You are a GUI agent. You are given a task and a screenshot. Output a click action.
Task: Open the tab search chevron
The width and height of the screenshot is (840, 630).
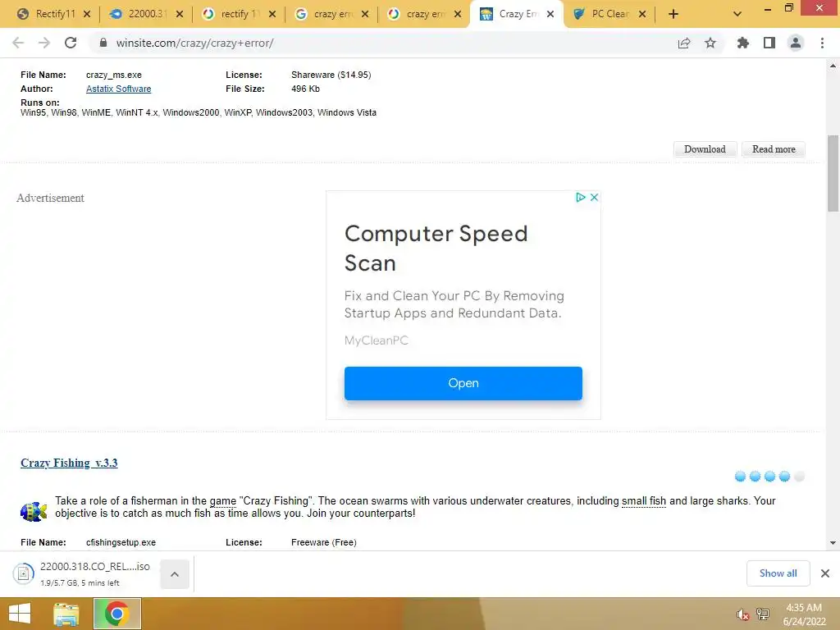(737, 15)
